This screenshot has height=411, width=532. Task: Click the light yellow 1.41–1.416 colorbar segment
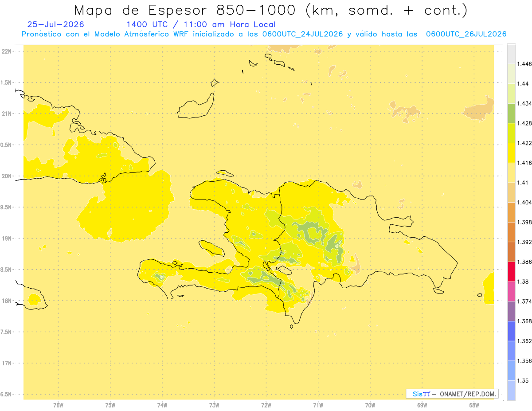pos(511,173)
